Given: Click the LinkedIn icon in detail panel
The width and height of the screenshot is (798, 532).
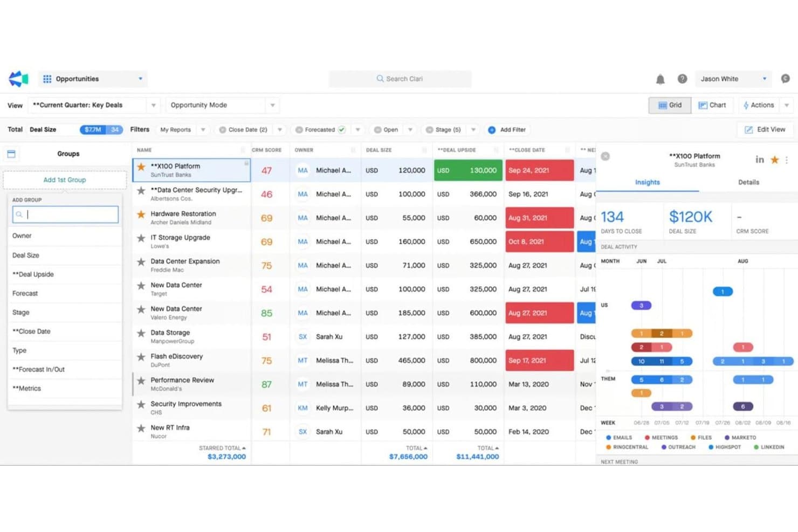Looking at the screenshot, I should pos(760,160).
